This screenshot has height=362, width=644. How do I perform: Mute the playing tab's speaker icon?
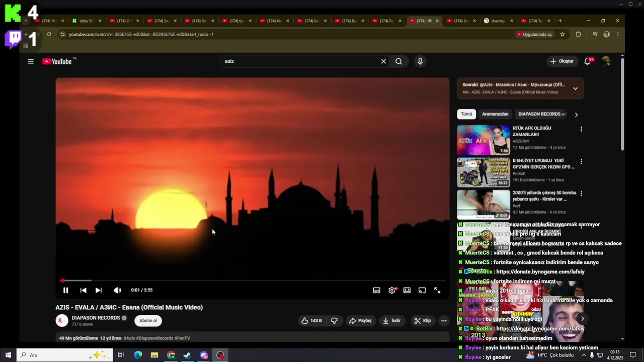429,21
